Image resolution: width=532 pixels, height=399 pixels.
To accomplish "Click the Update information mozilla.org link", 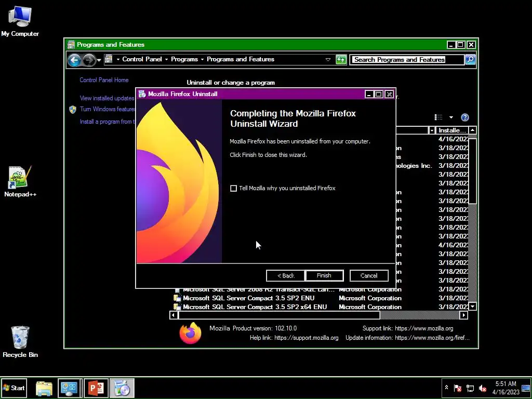I will coord(432,338).
